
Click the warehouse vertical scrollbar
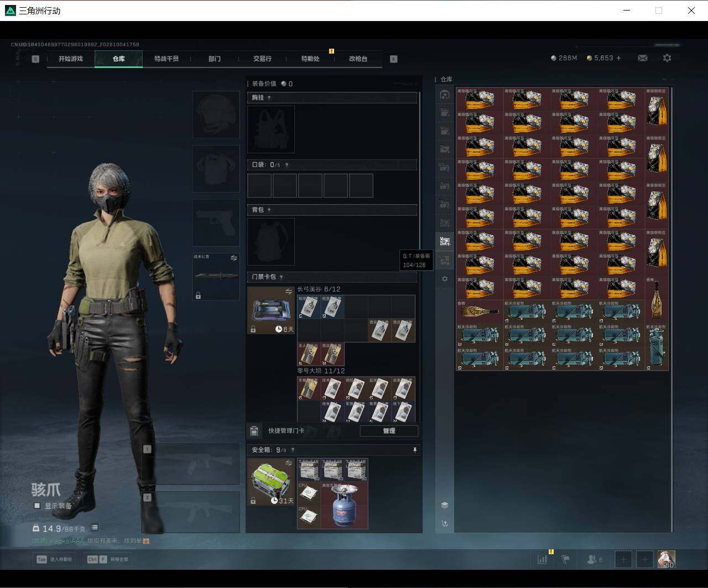672,309
